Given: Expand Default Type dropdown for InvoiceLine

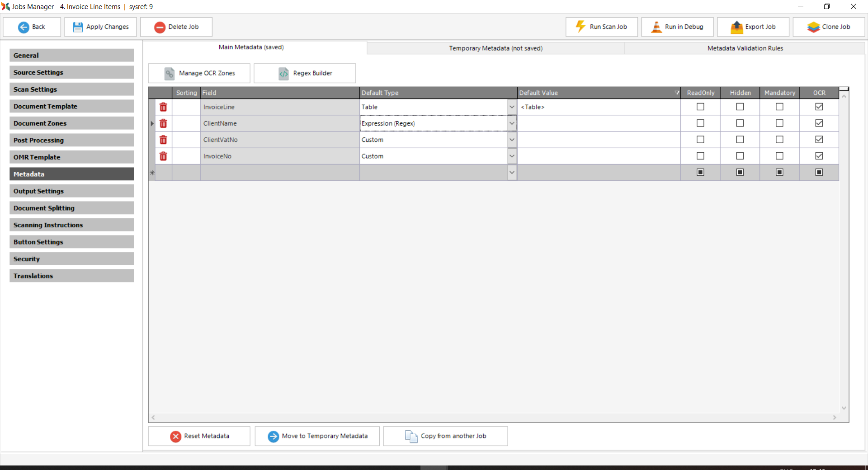Looking at the screenshot, I should coord(512,107).
